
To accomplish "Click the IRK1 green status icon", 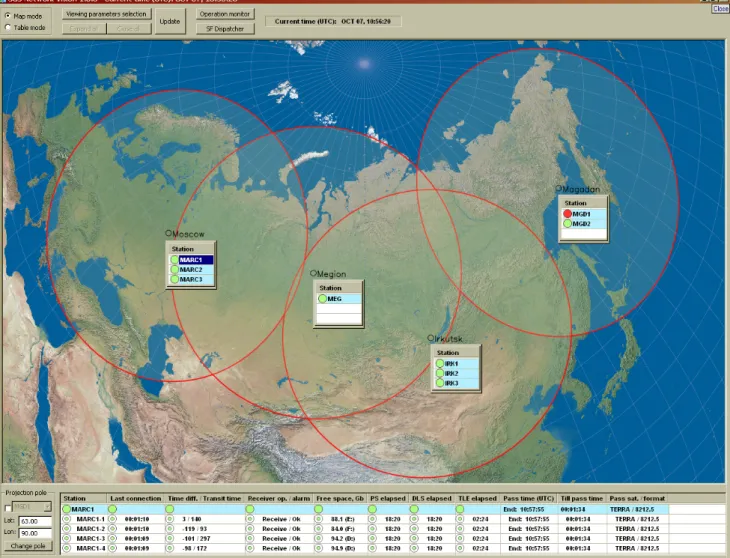I will (x=439, y=363).
